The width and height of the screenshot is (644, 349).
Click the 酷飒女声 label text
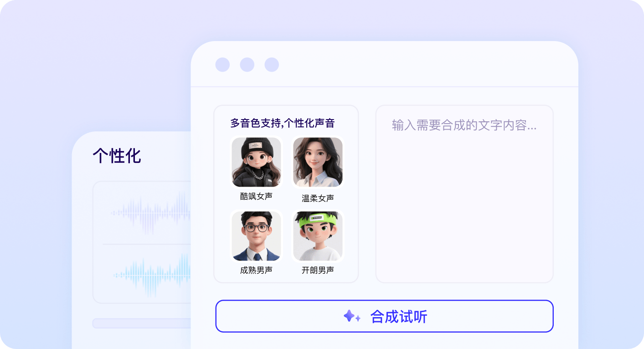(x=256, y=196)
